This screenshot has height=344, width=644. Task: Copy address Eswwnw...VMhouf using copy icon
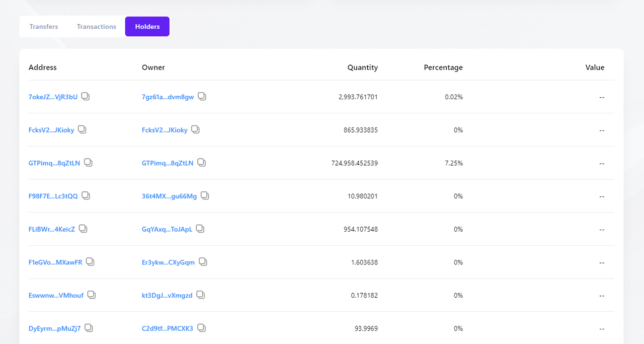(92, 295)
